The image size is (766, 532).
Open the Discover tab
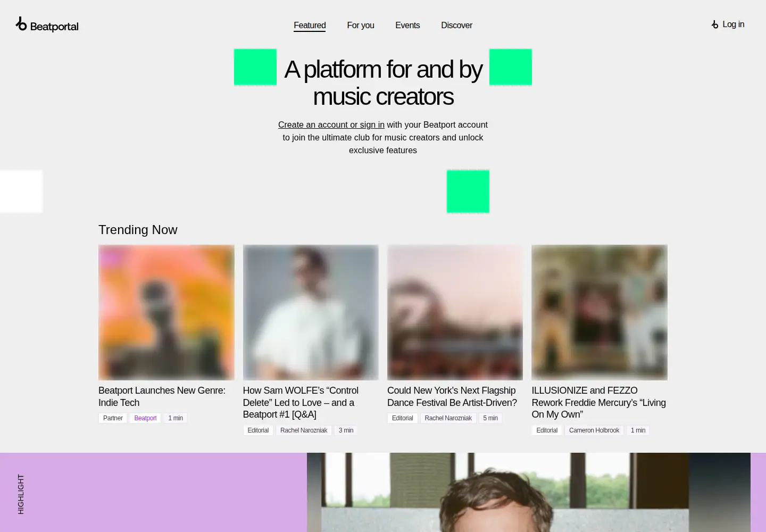pos(456,26)
